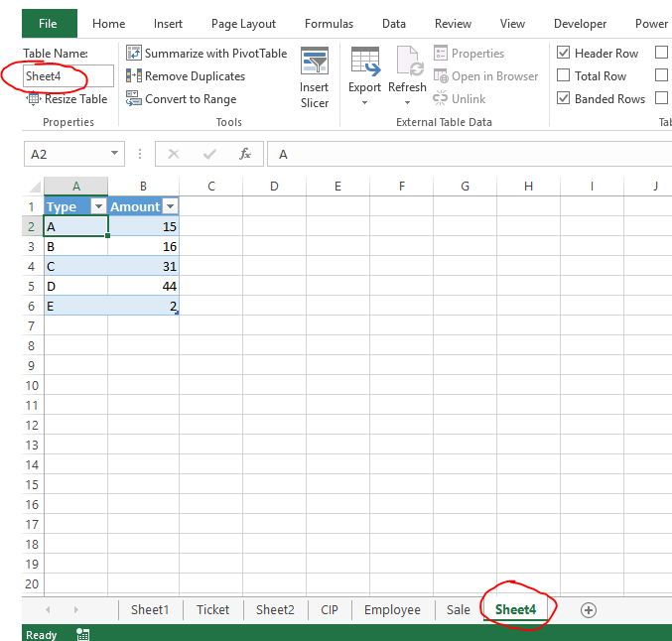This screenshot has width=672, height=641.
Task: Select row 3 header
Action: point(32,246)
